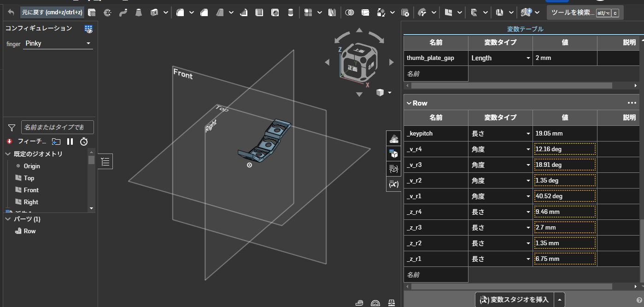Select the External thread tool
Image resolution: width=644 pixels, height=307 pixels.
tap(290, 12)
